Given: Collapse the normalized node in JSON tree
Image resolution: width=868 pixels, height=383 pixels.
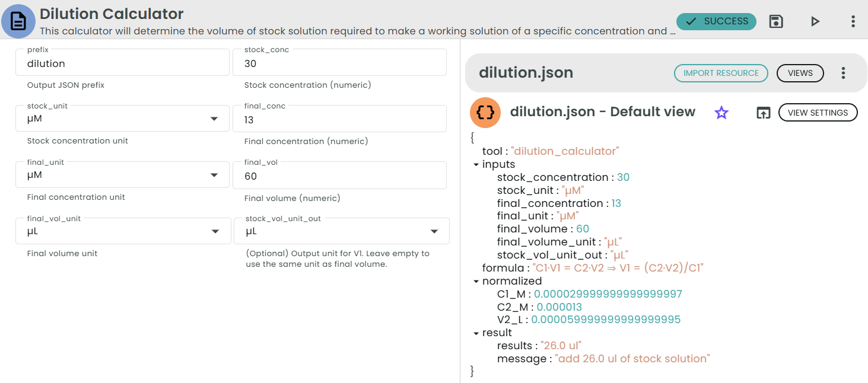Looking at the screenshot, I should [x=476, y=282].
